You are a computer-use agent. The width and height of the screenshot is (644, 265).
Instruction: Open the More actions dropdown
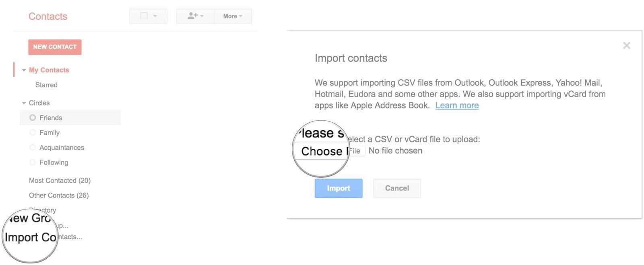[x=233, y=16]
